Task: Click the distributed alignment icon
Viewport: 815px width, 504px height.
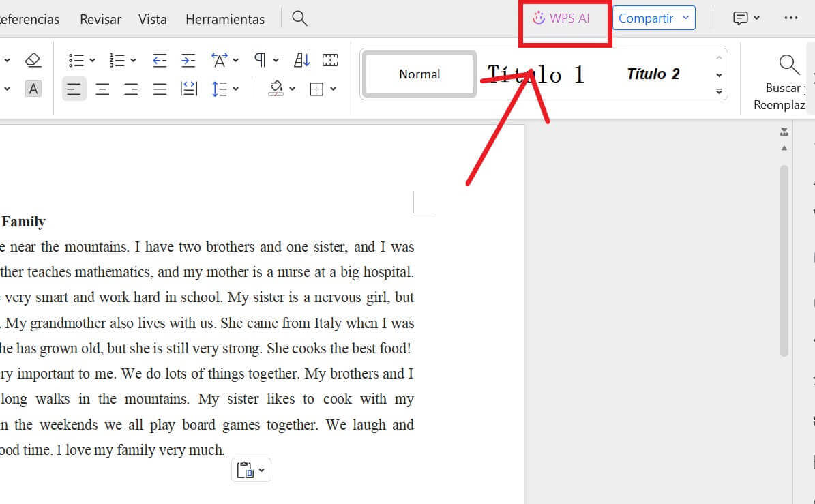Action: (x=188, y=89)
